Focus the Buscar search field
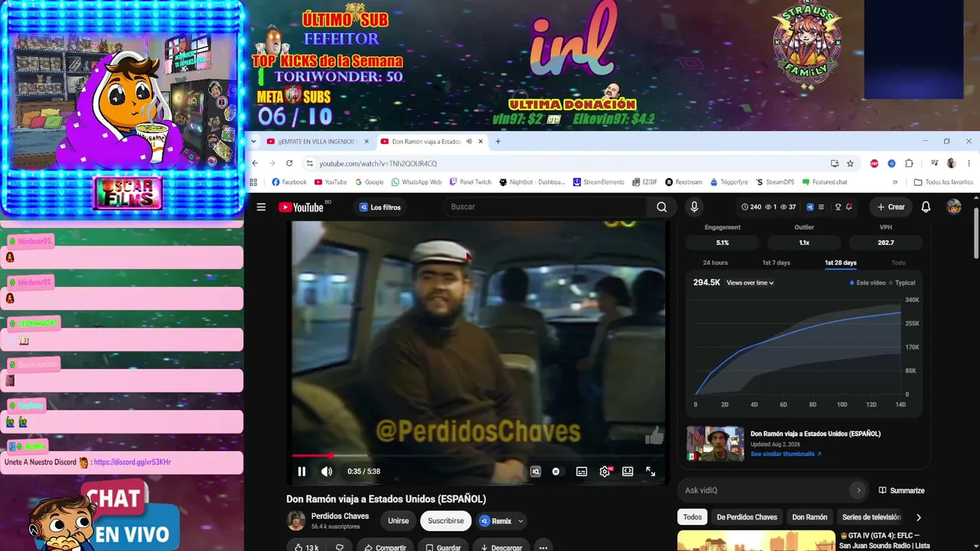Image resolution: width=980 pixels, height=551 pixels. click(x=546, y=207)
